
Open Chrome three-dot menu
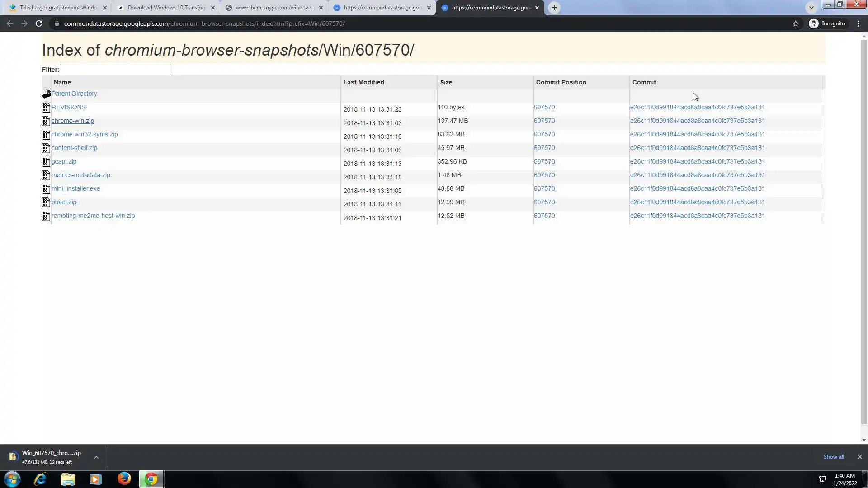[x=858, y=23]
